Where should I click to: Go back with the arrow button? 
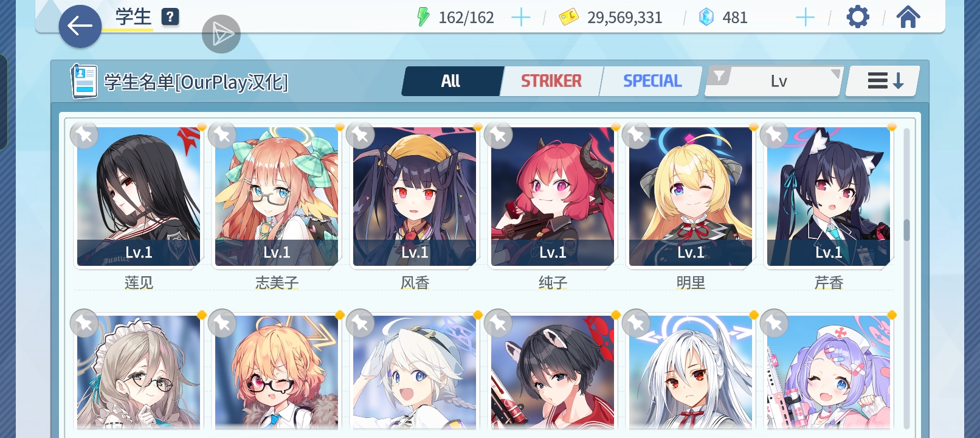80,26
